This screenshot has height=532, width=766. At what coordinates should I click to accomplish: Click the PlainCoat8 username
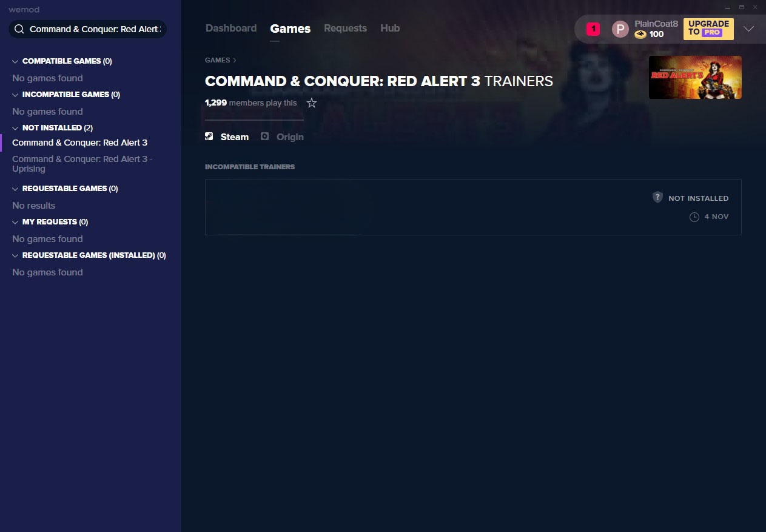pos(656,24)
